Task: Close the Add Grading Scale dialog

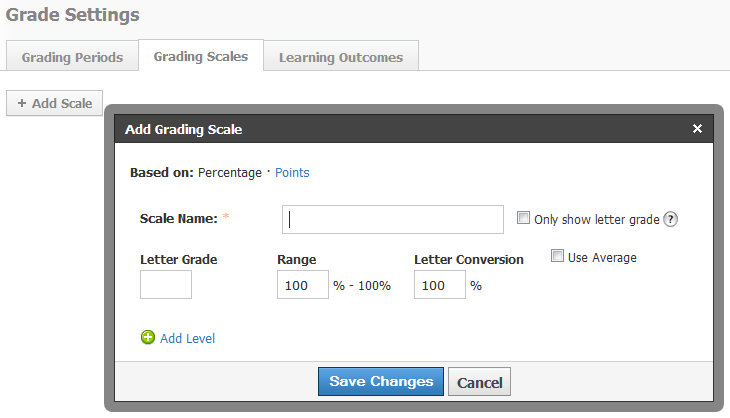Action: coord(697,129)
